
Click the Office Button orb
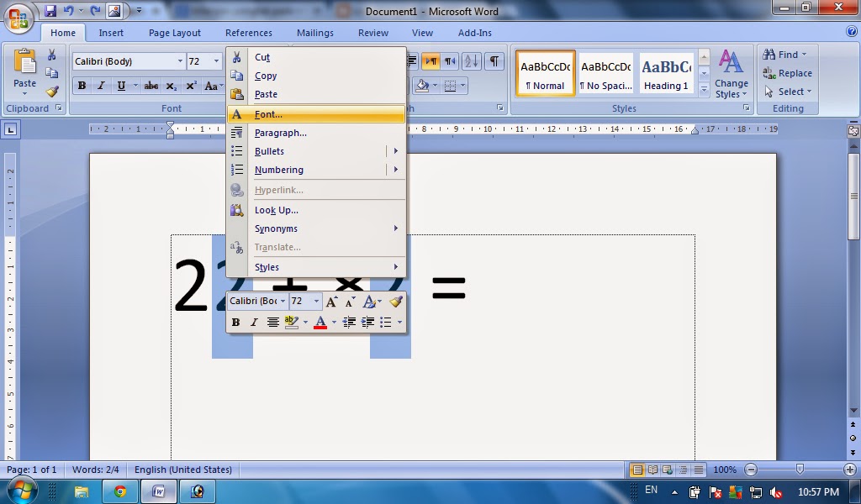18,18
